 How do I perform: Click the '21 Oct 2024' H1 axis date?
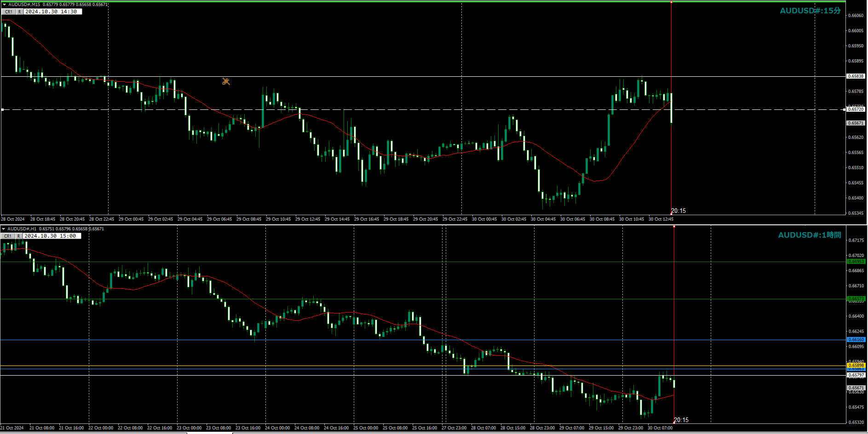coord(12,428)
